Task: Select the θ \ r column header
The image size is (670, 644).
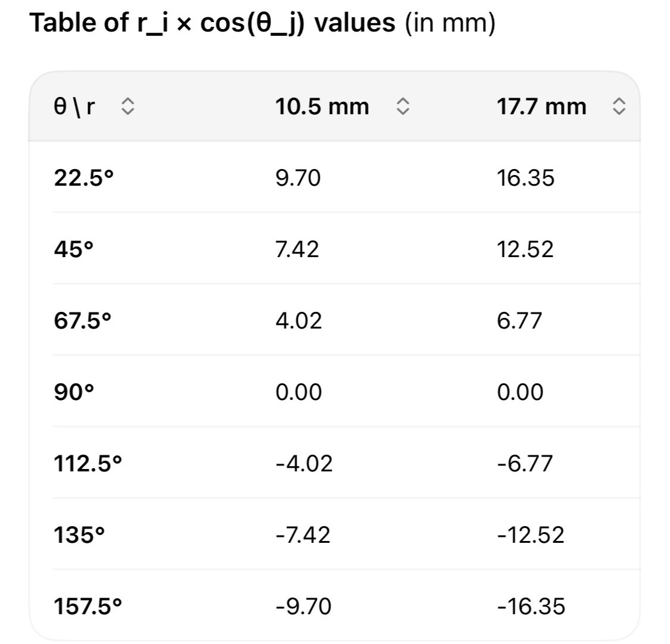Action: click(x=74, y=107)
